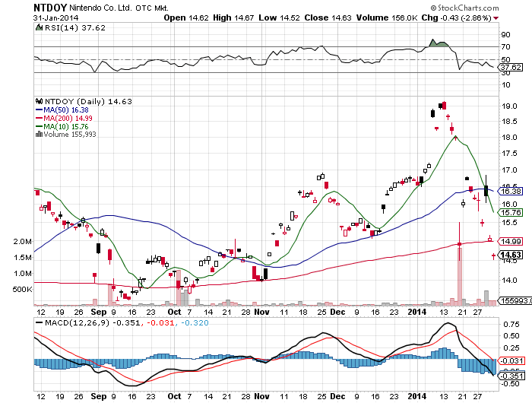
Task: Click the 500K volume scale label
Action: tap(22, 289)
